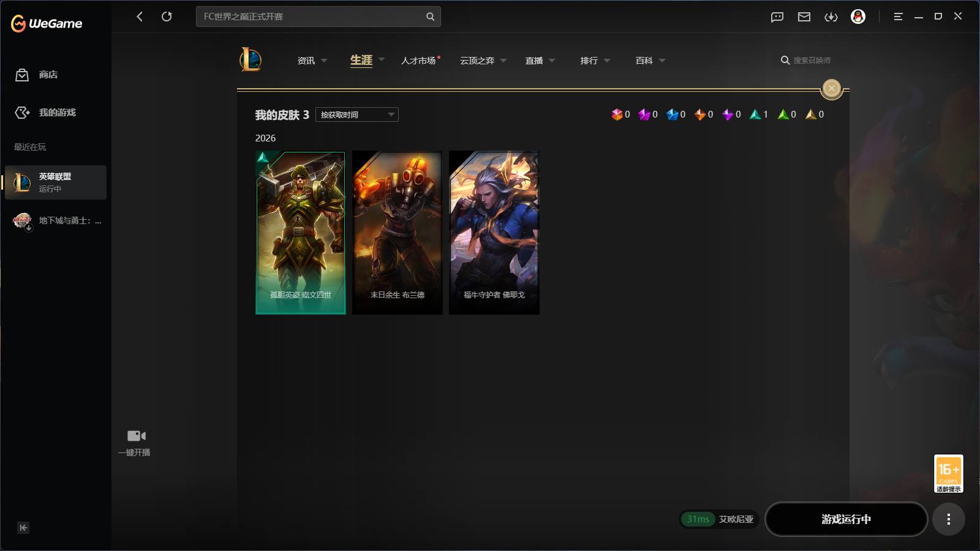Open the 直播 live stream menu

534,61
